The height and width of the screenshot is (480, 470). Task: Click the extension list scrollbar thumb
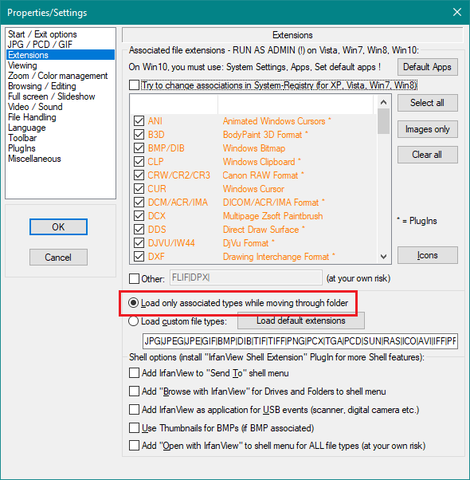384,121
